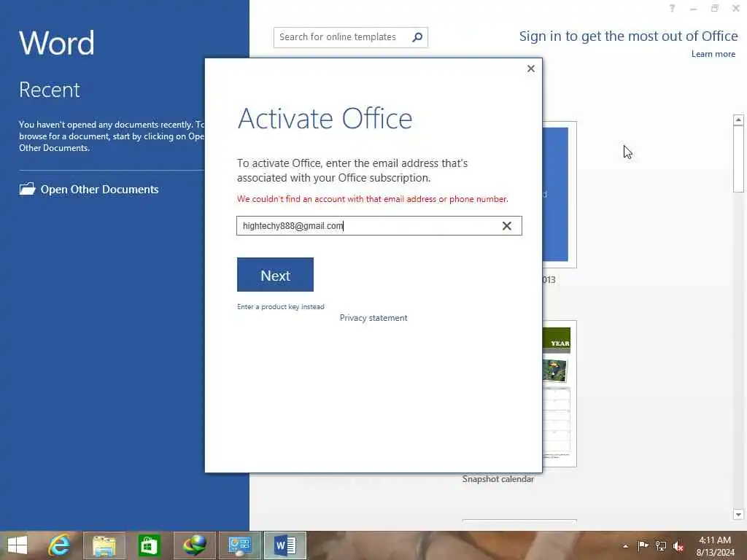This screenshot has width=747, height=560.
Task: Minimize the Word window
Action: [x=693, y=8]
